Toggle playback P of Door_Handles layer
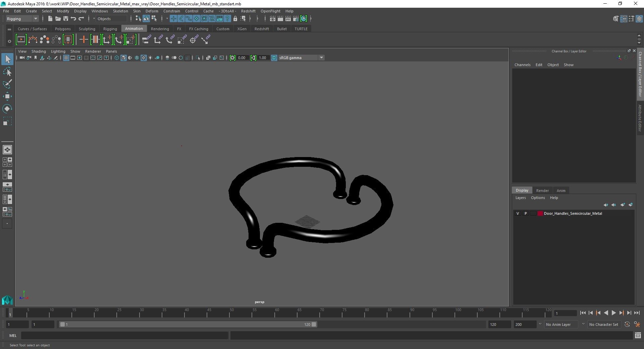The height and width of the screenshot is (349, 644). pyautogui.click(x=525, y=213)
